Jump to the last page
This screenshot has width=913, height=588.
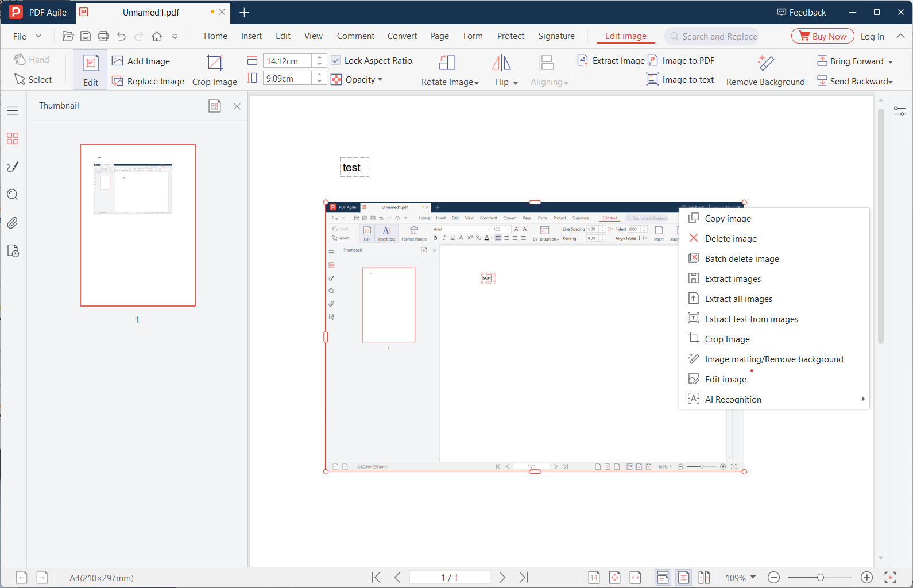click(524, 577)
